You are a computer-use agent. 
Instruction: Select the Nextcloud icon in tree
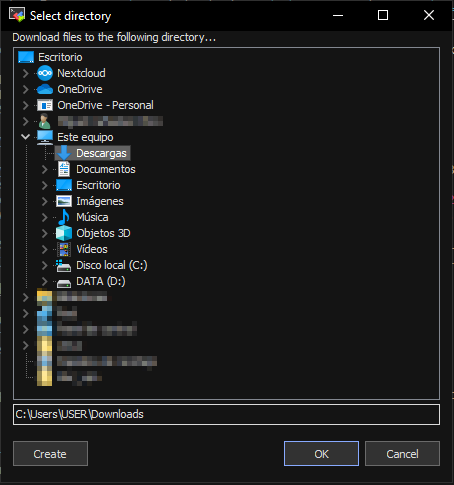(45, 73)
